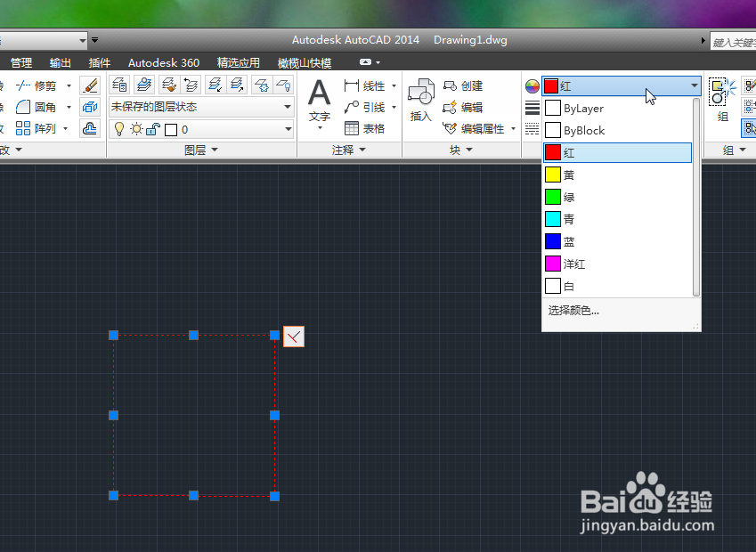The width and height of the screenshot is (756, 552).
Task: Click the Freeze Layer snowflake icon
Action: point(262,85)
